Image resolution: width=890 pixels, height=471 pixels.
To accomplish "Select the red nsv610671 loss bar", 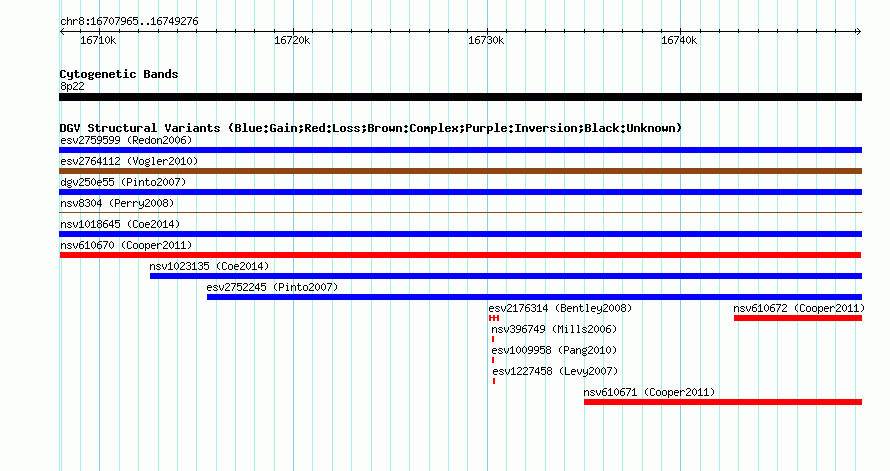I will click(x=723, y=402).
